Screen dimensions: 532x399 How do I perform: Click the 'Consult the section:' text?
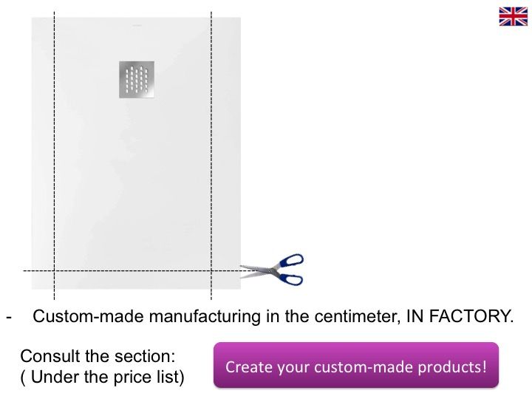[98, 356]
